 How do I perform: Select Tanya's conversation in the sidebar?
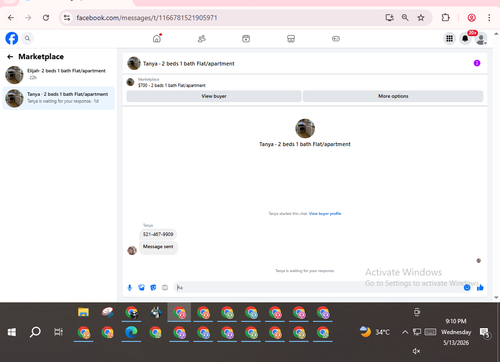tap(59, 98)
